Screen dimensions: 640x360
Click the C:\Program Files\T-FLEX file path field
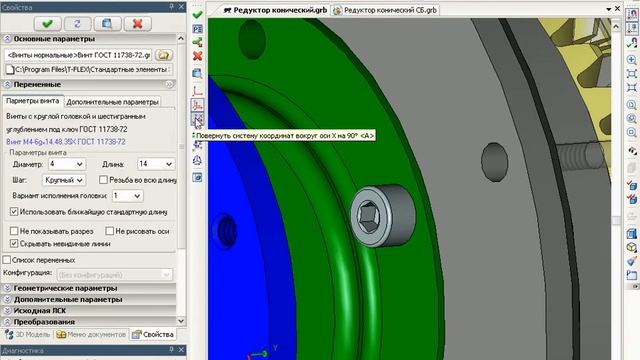(x=89, y=69)
